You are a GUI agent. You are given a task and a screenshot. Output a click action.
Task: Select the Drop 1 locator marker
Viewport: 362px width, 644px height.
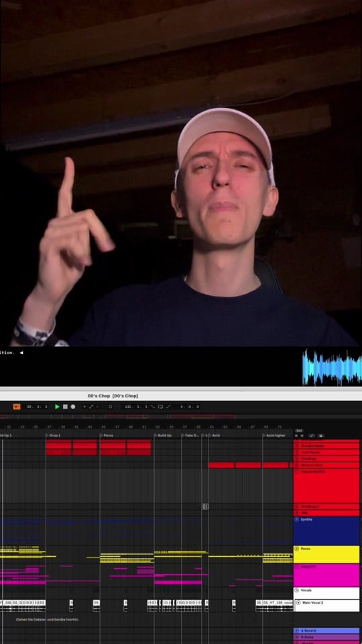[x=53, y=435]
